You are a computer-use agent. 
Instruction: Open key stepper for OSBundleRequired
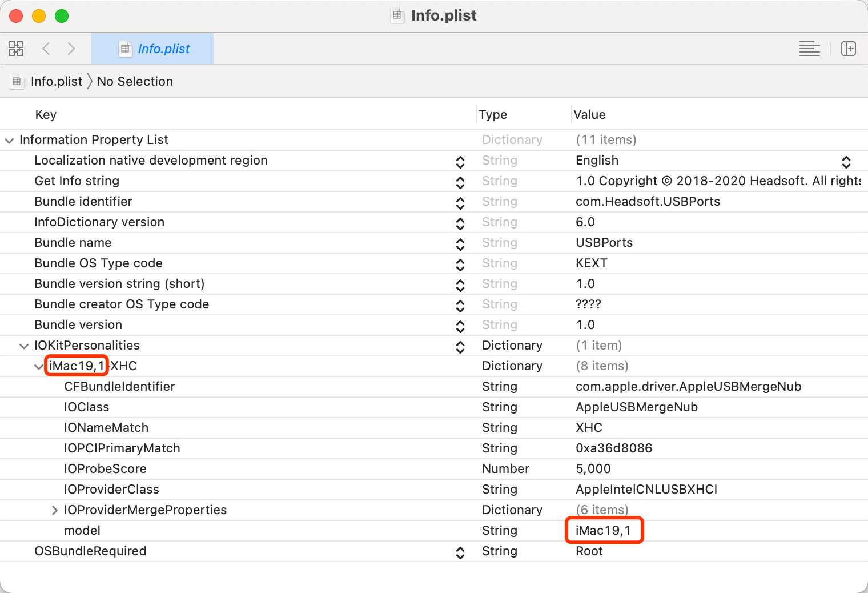coord(460,552)
